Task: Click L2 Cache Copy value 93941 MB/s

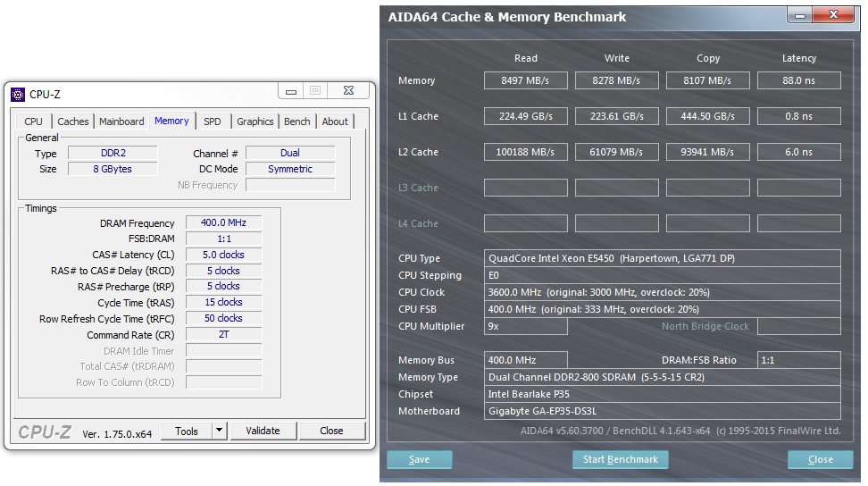Action: (x=707, y=152)
